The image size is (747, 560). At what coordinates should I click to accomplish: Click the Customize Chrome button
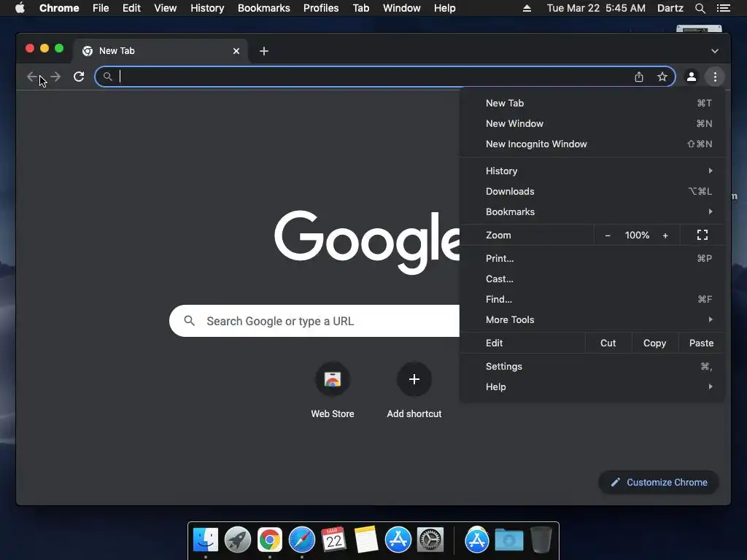pyautogui.click(x=659, y=483)
